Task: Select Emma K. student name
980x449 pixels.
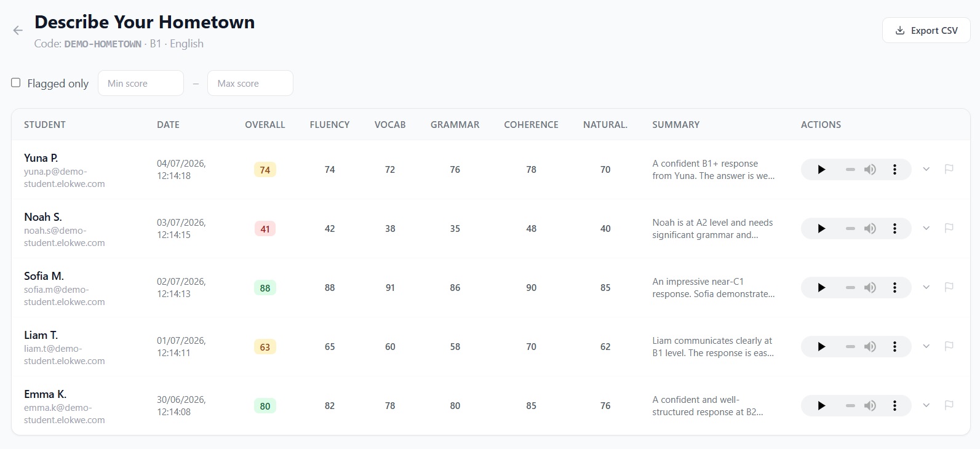Action: [x=46, y=394]
